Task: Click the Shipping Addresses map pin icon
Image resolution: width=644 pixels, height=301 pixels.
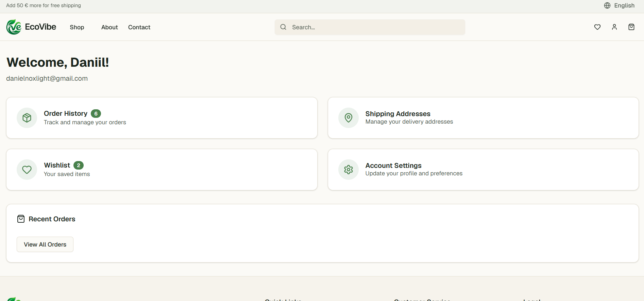Action: (349, 118)
